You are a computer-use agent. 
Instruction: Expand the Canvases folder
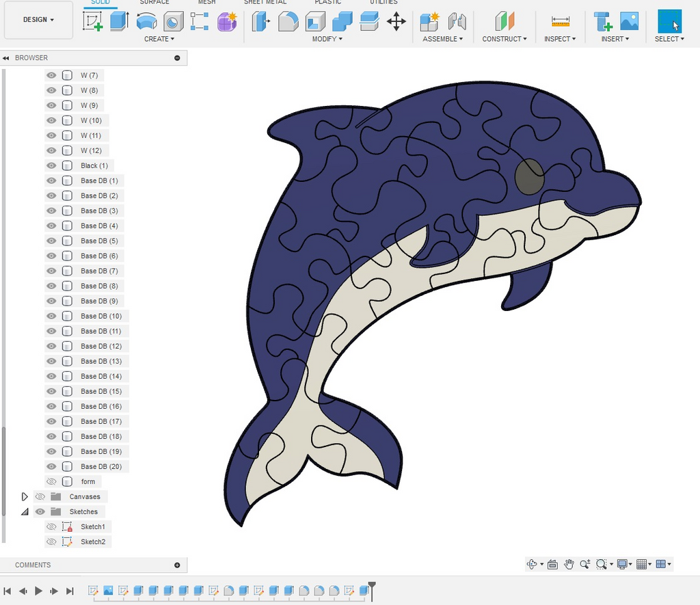pos(25,496)
